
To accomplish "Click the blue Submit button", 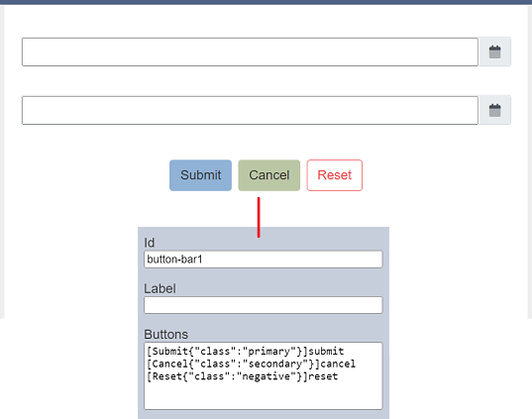I will (200, 175).
